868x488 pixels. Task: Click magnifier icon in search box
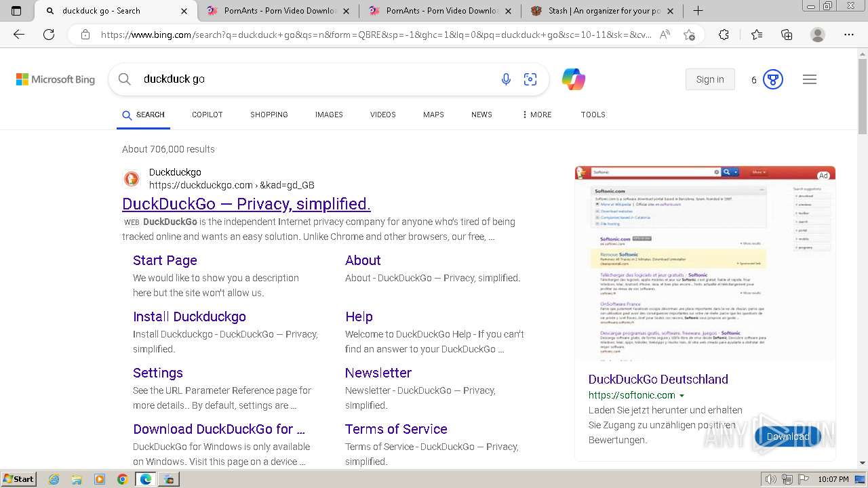pyautogui.click(x=125, y=79)
